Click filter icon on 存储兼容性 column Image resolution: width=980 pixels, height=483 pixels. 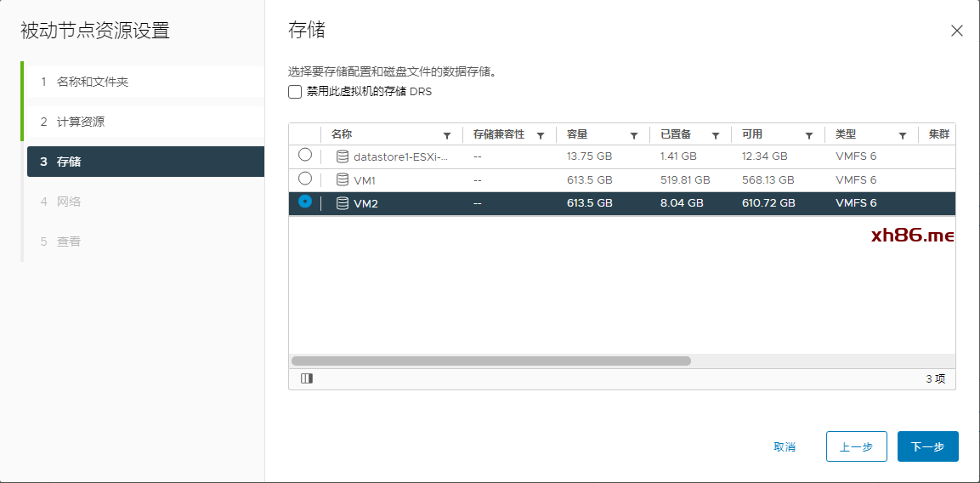pos(541,135)
